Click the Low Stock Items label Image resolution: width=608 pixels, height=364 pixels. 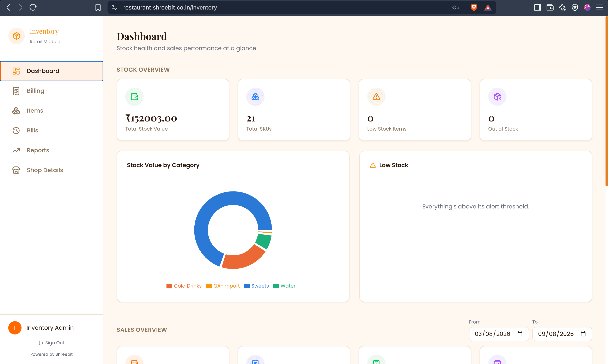click(387, 129)
